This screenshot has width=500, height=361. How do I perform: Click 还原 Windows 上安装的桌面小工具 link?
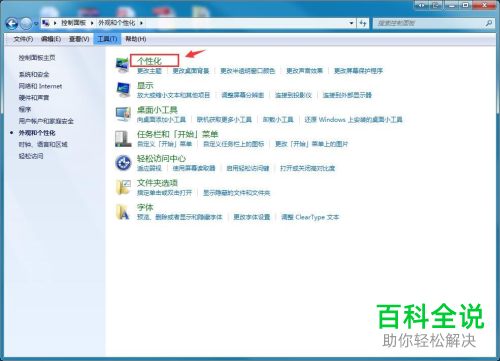coord(354,120)
